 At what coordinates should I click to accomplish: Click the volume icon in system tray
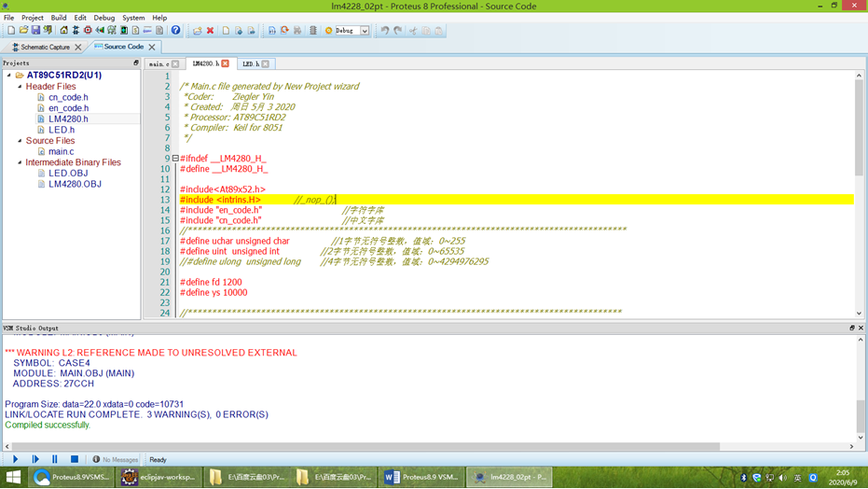(783, 478)
